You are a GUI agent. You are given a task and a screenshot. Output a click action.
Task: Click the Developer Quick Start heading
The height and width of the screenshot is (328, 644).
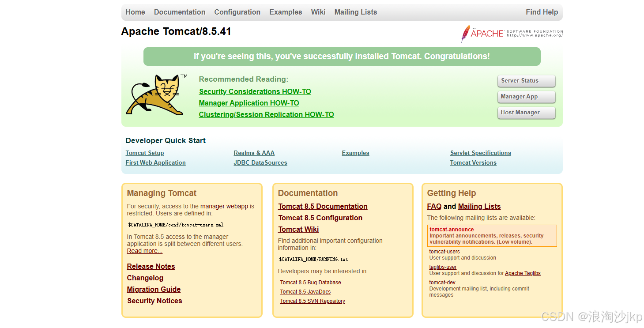pos(166,141)
